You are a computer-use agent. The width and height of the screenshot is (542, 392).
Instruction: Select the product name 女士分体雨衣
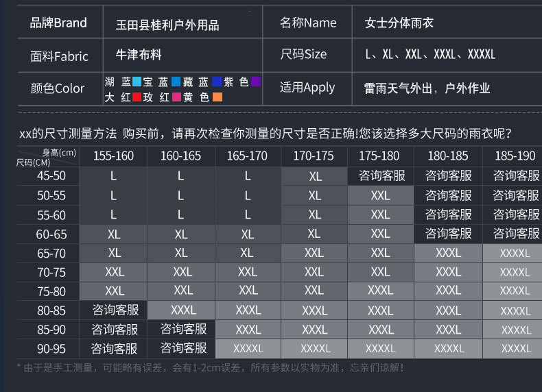[x=399, y=23]
